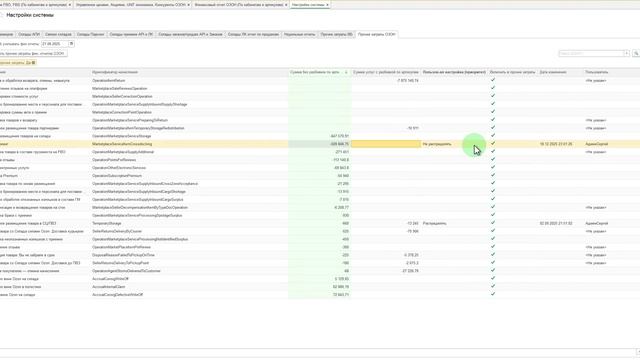
Task: Remove the 'прочие затраты: Да' filter chip
Action: [x=33, y=62]
